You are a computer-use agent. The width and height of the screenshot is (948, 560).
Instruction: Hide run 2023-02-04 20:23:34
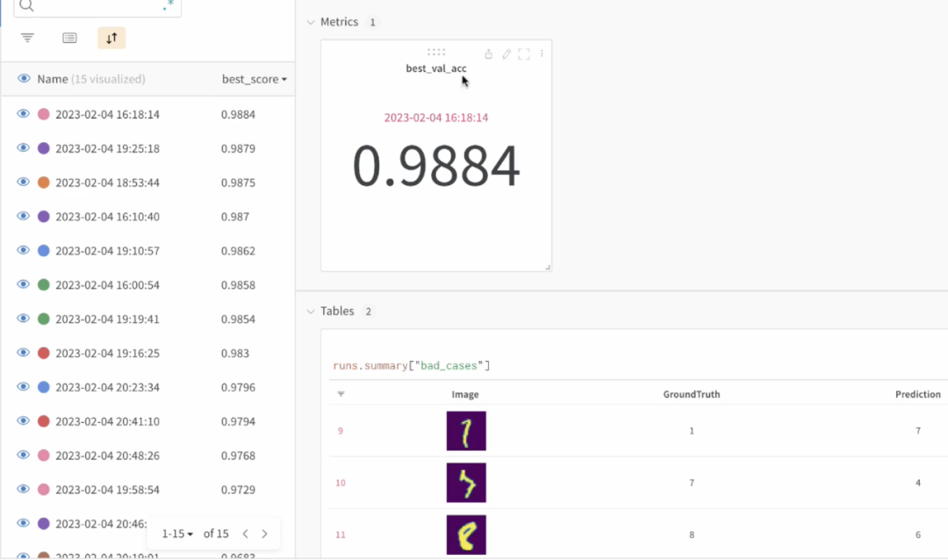click(23, 386)
